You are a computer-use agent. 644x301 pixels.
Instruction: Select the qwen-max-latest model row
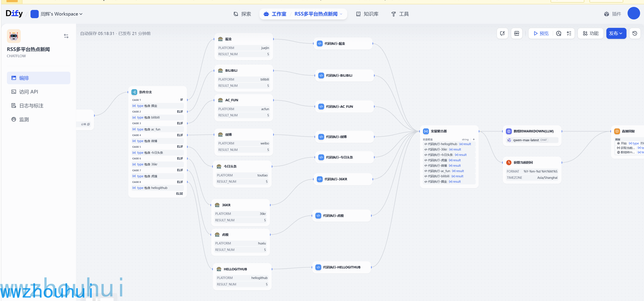coord(532,140)
